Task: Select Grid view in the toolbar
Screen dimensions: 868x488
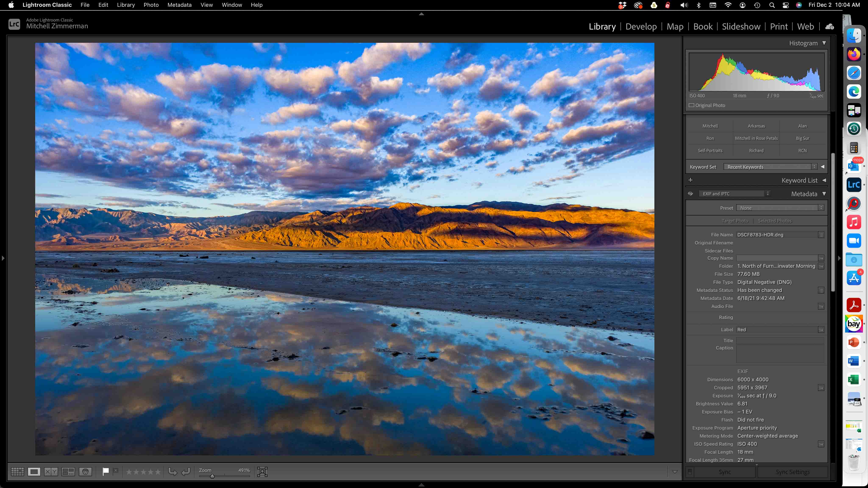Action: 18,471
